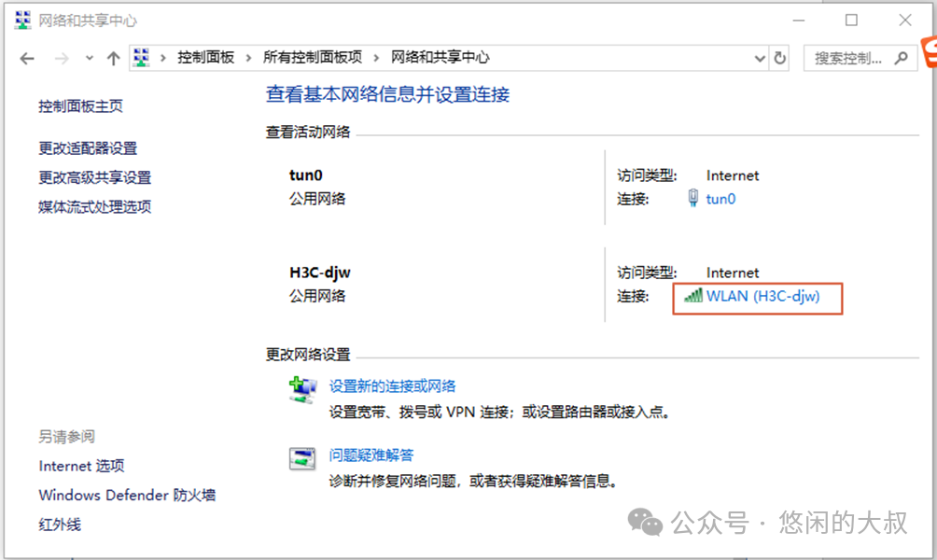Viewport: 937px width, 560px height.
Task: Click the window title bar network icon
Action: tap(22, 21)
